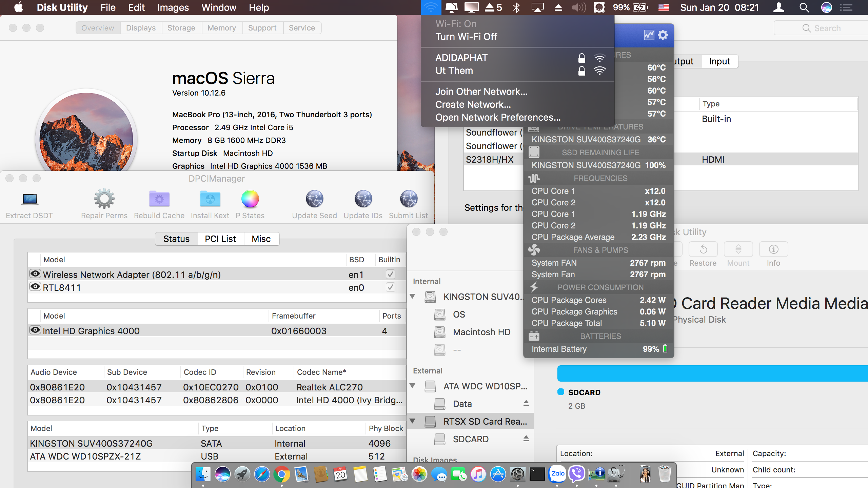Open the Images menu in menu bar
Image resolution: width=868 pixels, height=488 pixels.
point(173,7)
